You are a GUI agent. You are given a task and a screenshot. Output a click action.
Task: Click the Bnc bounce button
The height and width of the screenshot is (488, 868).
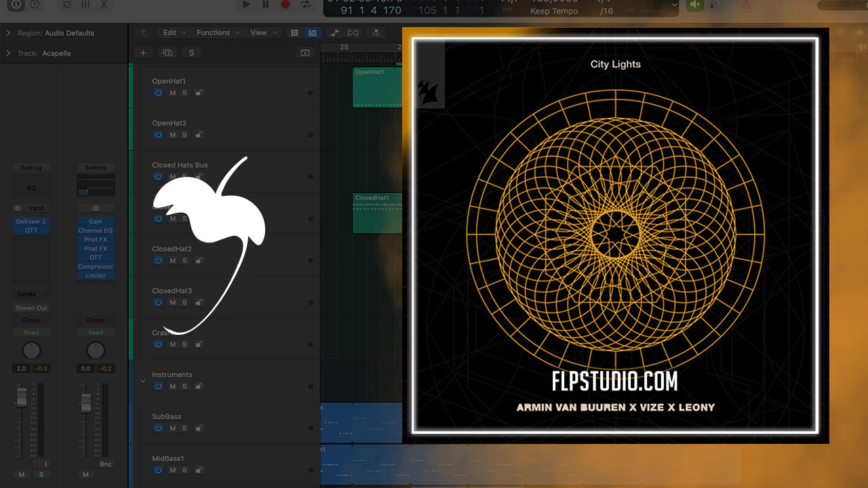click(x=105, y=464)
